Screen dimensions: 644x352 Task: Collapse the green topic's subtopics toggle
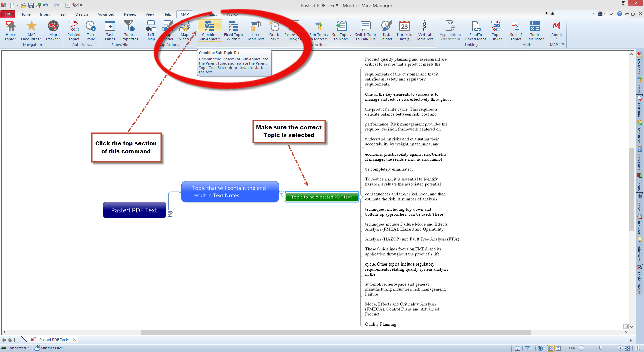point(361,197)
